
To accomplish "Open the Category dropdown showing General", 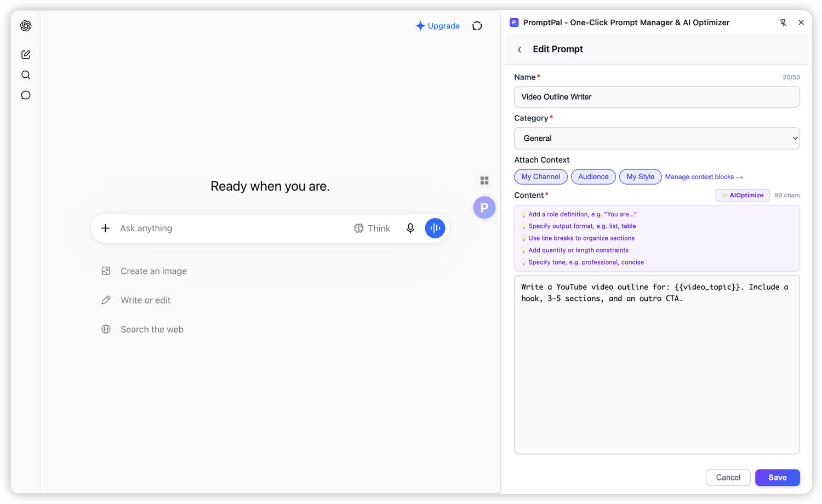I will 657,138.
